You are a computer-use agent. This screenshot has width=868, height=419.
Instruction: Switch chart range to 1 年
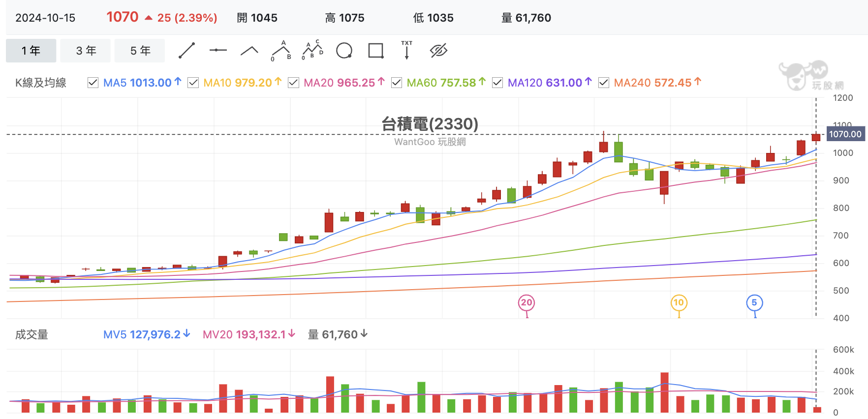coord(31,51)
